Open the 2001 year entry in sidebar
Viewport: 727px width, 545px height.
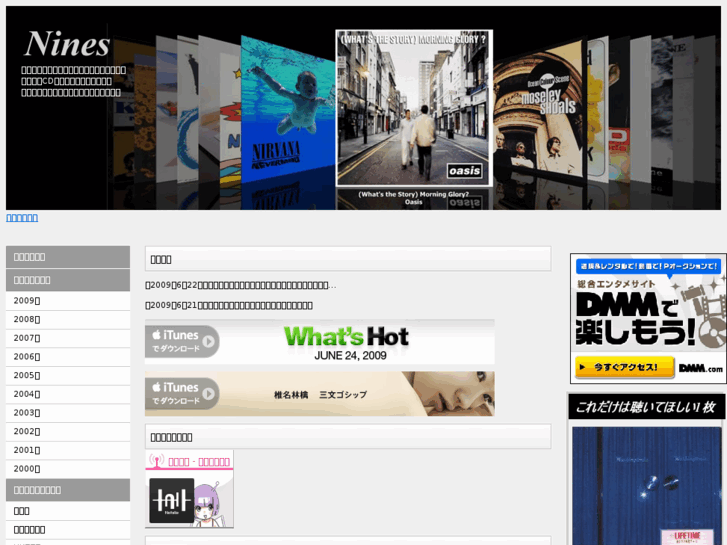(68, 450)
